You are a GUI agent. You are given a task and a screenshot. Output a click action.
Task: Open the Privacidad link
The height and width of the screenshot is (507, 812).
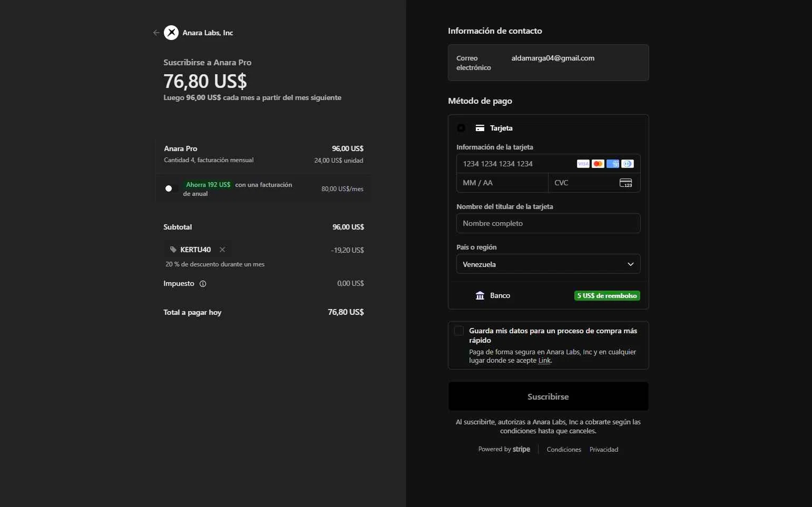click(x=604, y=450)
